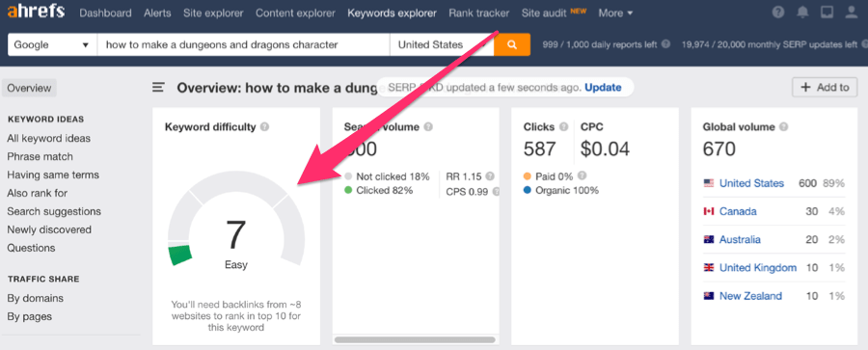Click the Update link

(603, 88)
